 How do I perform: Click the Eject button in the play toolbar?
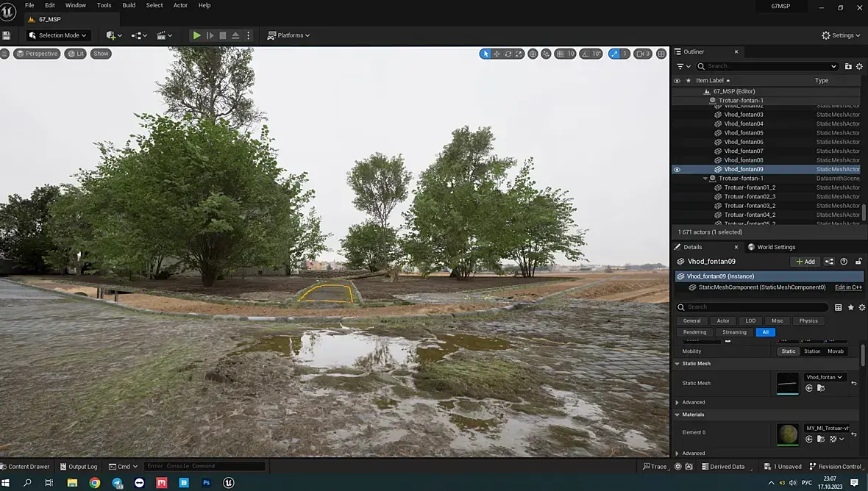pyautogui.click(x=235, y=35)
